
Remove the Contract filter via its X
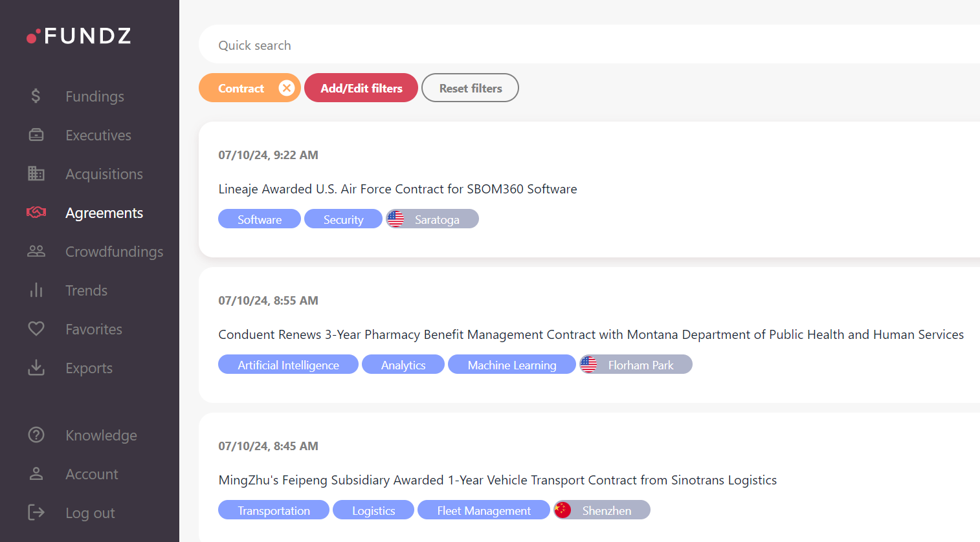pyautogui.click(x=287, y=88)
